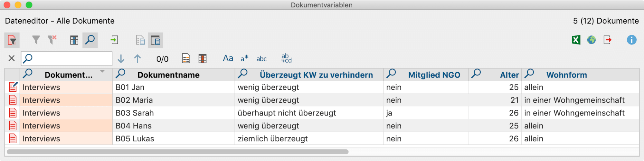Select the B04 Hans cell
Image resolution: width=644 pixels, height=161 pixels.
coord(174,126)
